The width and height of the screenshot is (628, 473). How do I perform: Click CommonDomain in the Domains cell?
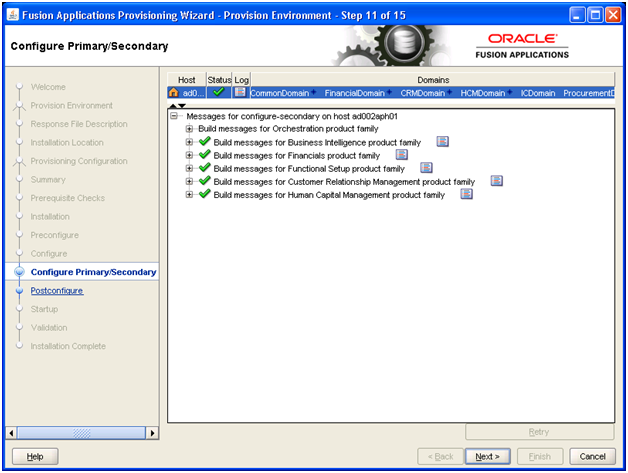[x=280, y=93]
